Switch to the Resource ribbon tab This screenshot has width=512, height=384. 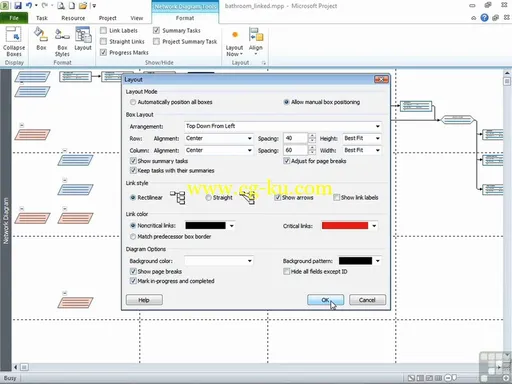[73, 18]
